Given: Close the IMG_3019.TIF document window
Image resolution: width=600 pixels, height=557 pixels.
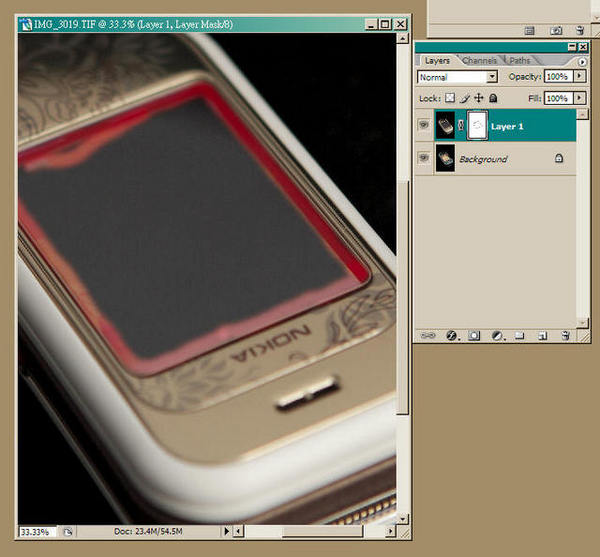Looking at the screenshot, I should 400,24.
